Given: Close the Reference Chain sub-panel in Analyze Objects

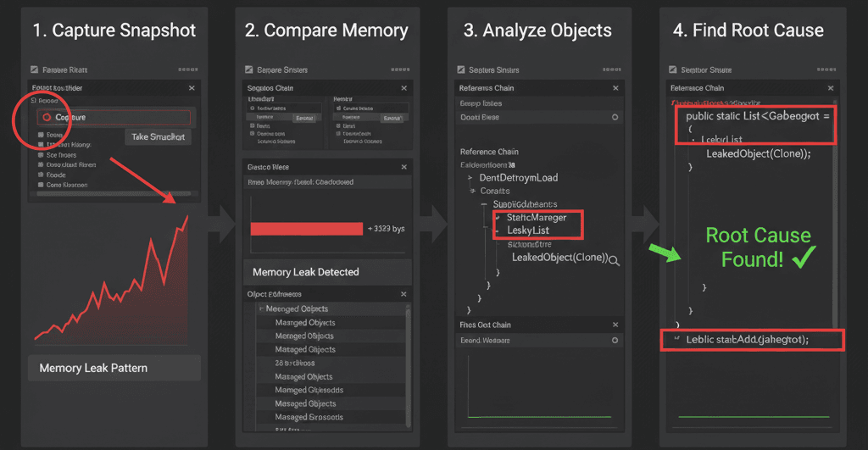Looking at the screenshot, I should click(615, 88).
